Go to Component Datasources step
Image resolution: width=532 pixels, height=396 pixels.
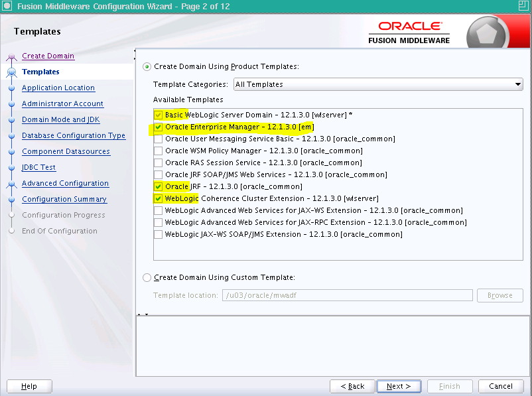[66, 152]
